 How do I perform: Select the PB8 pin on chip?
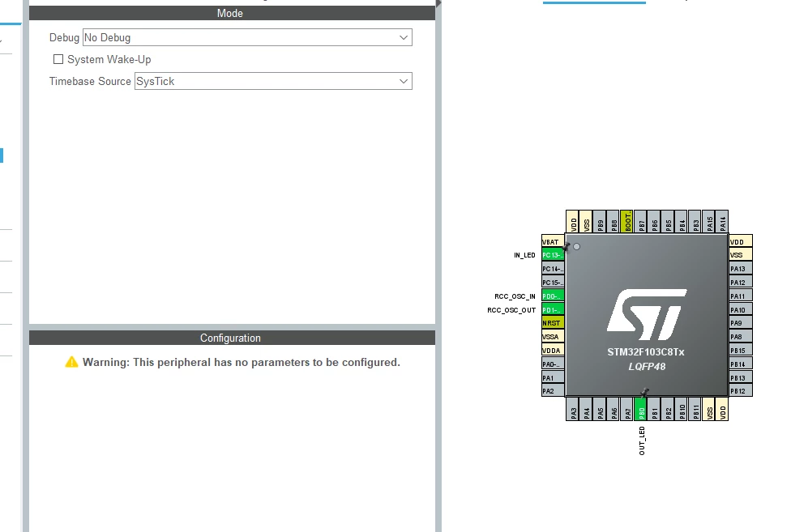[614, 222]
